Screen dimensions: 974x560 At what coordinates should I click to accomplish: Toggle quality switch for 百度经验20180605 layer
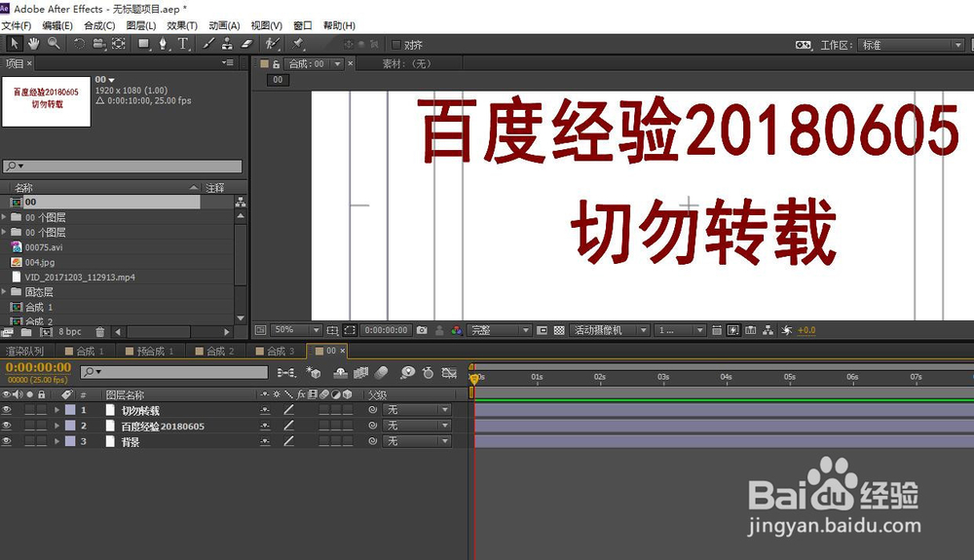coord(289,426)
